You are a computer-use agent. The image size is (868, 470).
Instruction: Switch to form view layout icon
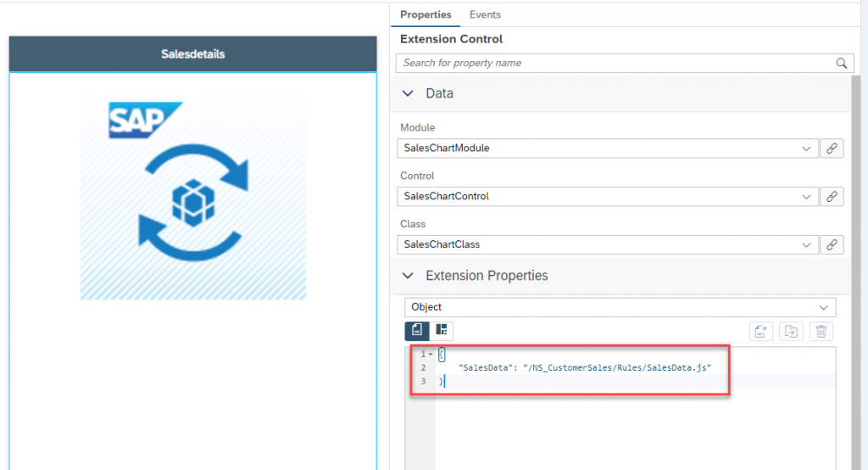[441, 330]
